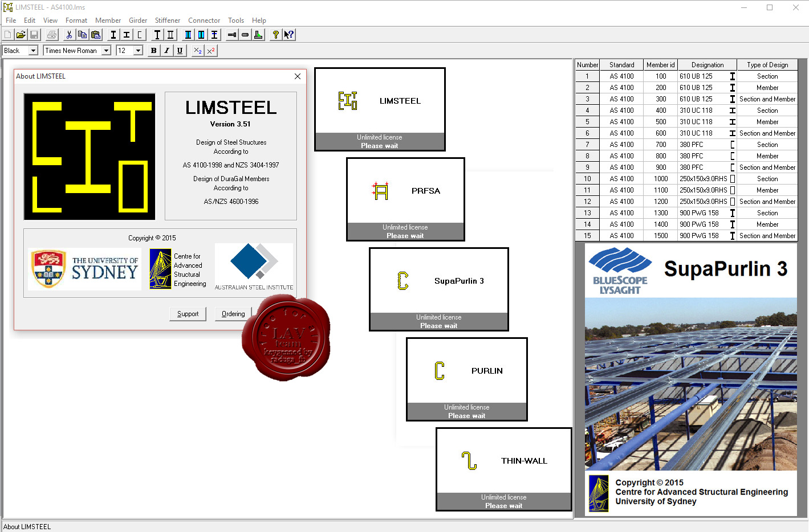Image resolution: width=809 pixels, height=532 pixels.
Task: Open the Times New Roman font dropdown
Action: click(x=106, y=51)
